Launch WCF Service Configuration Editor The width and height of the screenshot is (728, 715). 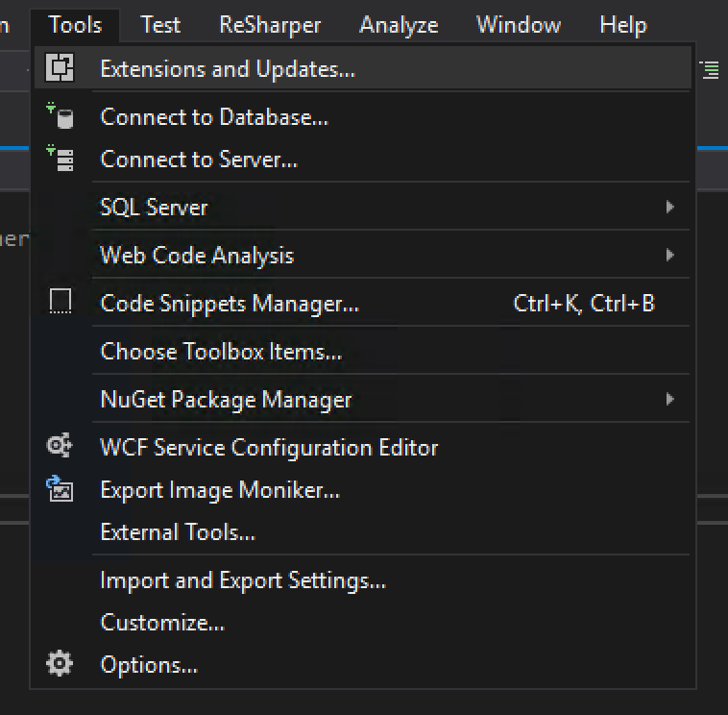[363, 447]
